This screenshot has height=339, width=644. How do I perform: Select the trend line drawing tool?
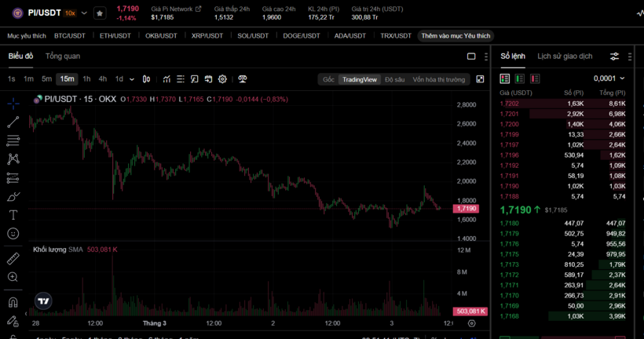(x=13, y=122)
